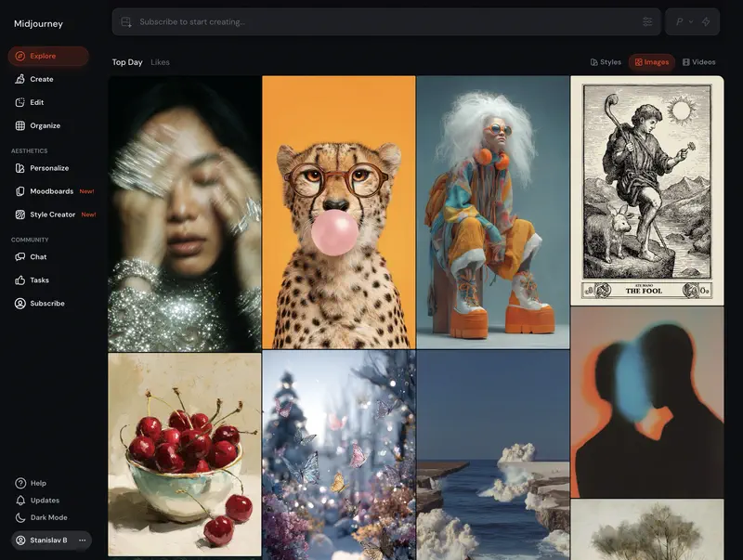Toggle Dark Mode in the sidebar
Image resolution: width=743 pixels, height=560 pixels.
pyautogui.click(x=47, y=517)
